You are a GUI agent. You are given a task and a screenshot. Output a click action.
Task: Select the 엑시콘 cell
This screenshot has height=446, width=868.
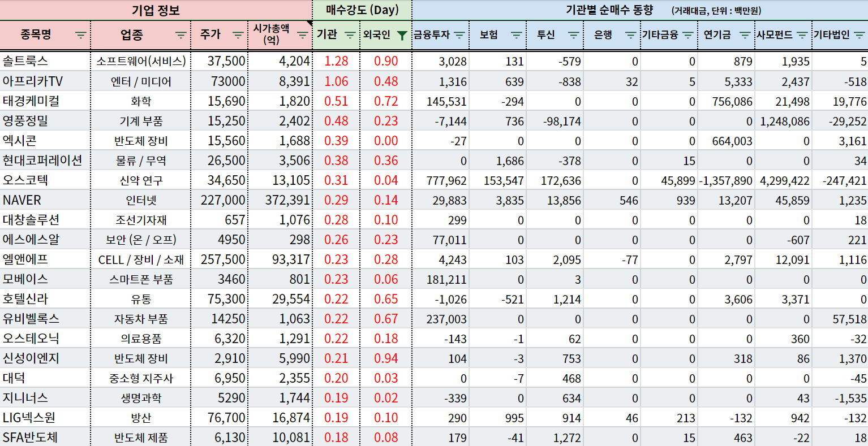pos(45,140)
